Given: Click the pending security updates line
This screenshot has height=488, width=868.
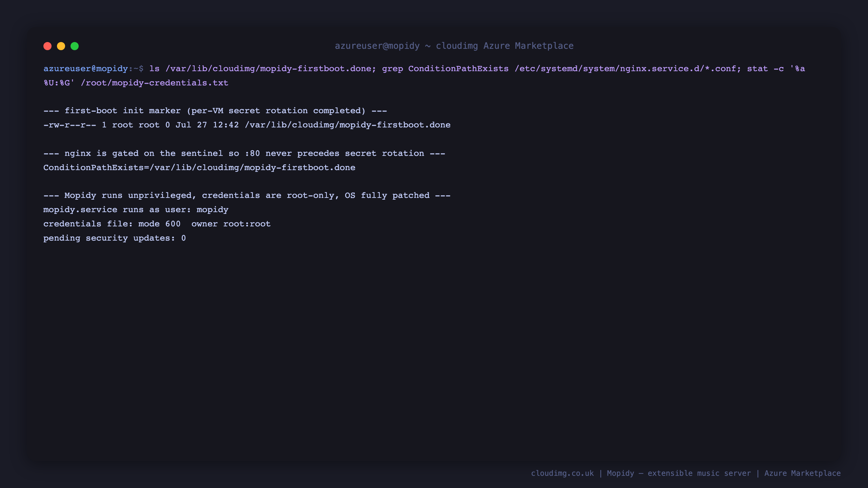Looking at the screenshot, I should pos(115,238).
